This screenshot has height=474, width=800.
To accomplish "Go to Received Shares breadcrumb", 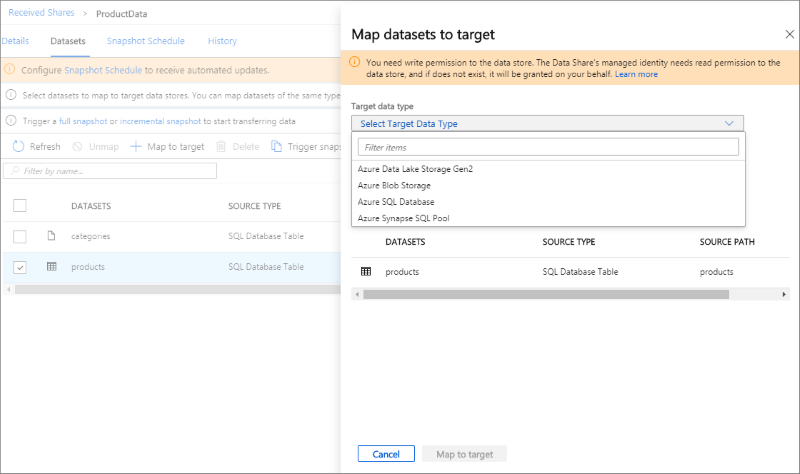I will click(x=41, y=13).
